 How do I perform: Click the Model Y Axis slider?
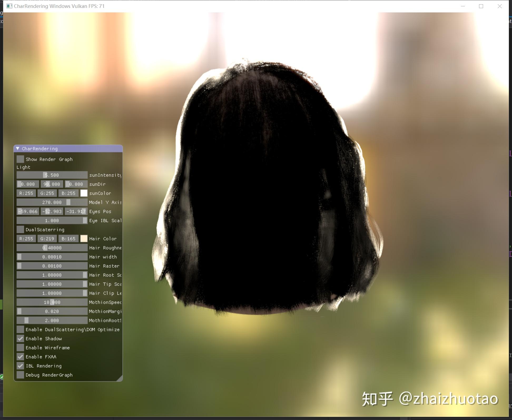coord(52,202)
